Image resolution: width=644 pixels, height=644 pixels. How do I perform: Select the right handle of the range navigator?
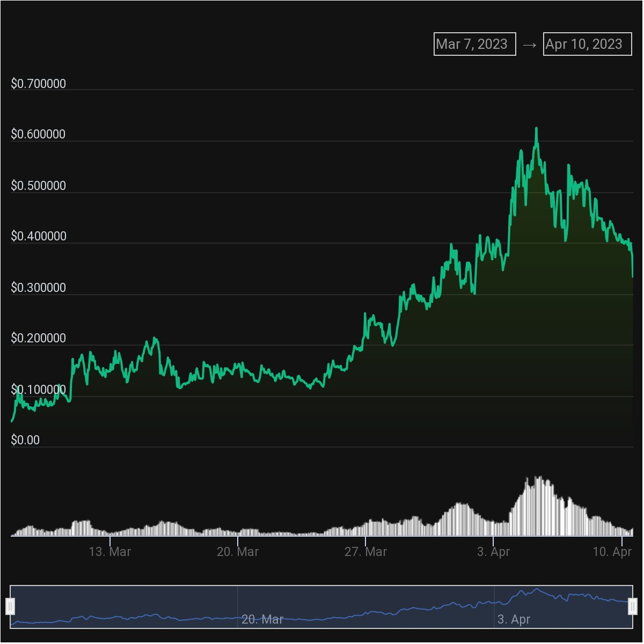633,606
